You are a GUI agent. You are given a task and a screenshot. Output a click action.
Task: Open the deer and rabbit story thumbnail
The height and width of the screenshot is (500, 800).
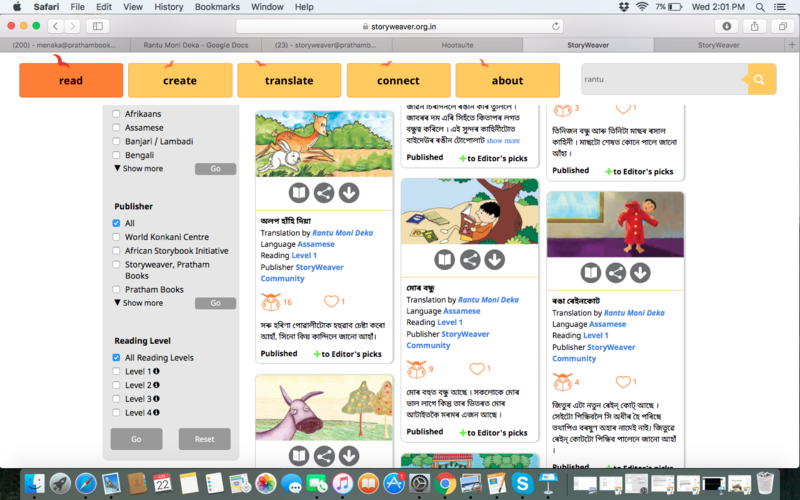pos(324,144)
